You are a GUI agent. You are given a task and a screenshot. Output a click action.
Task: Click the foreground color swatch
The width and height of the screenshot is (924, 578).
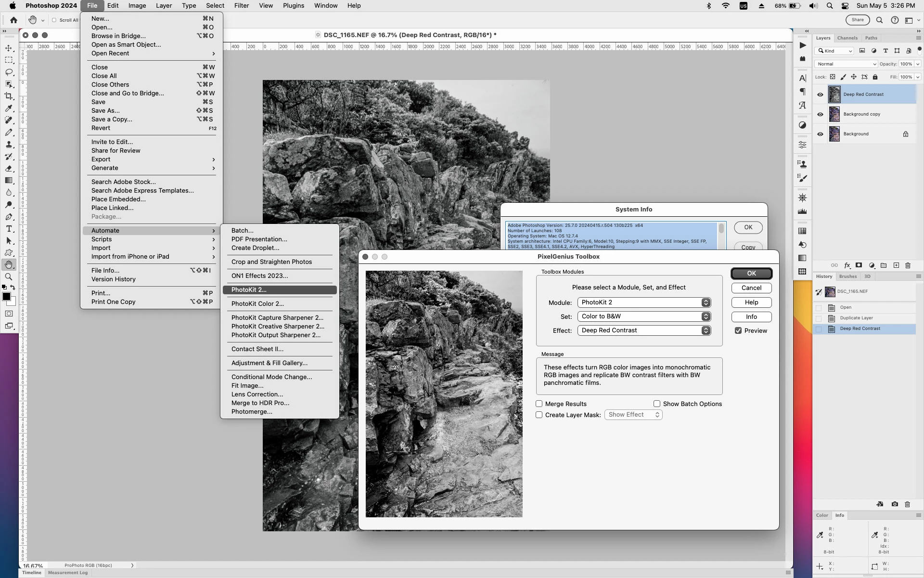coord(6,297)
